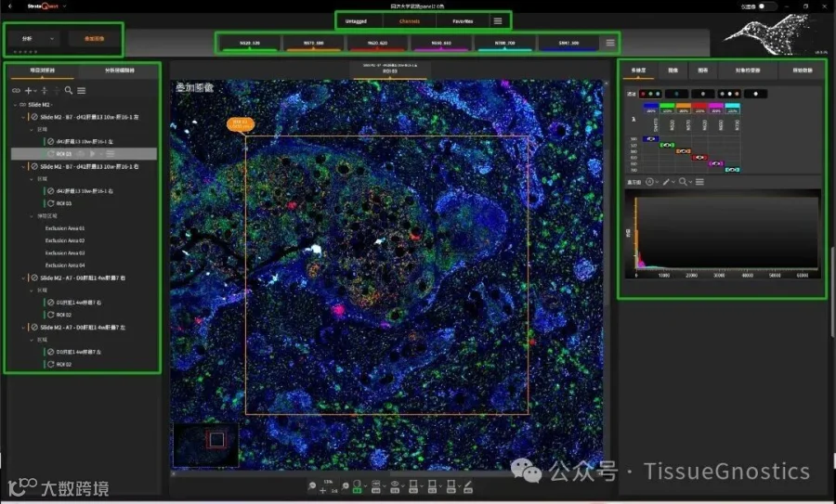
Task: Toggle eye visibility for the cyan 700 channel
Action: (x=732, y=170)
